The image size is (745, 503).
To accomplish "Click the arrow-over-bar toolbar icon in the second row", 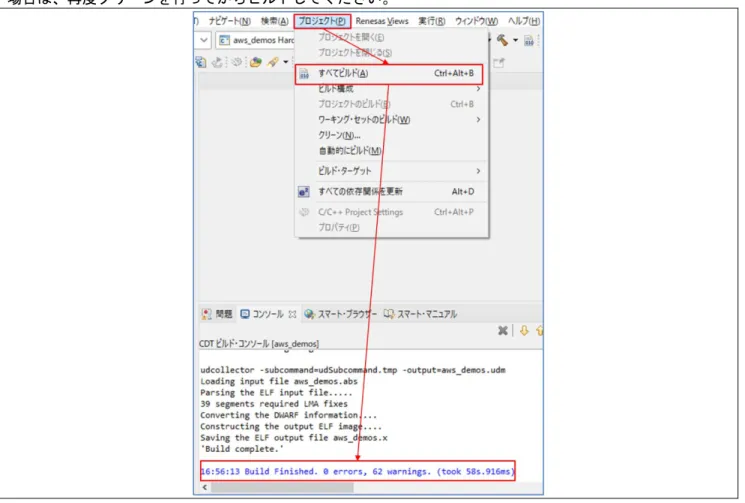I will (x=217, y=62).
